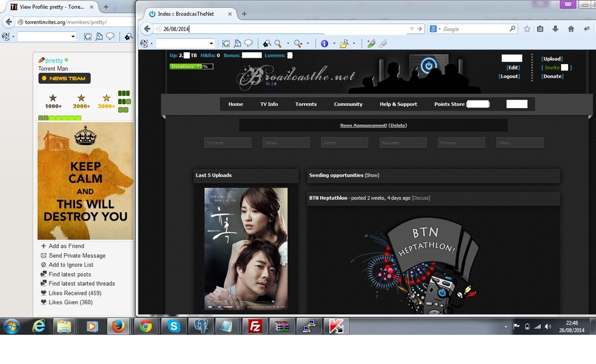
Task: Open FileZilla from the taskbar
Action: [x=255, y=326]
